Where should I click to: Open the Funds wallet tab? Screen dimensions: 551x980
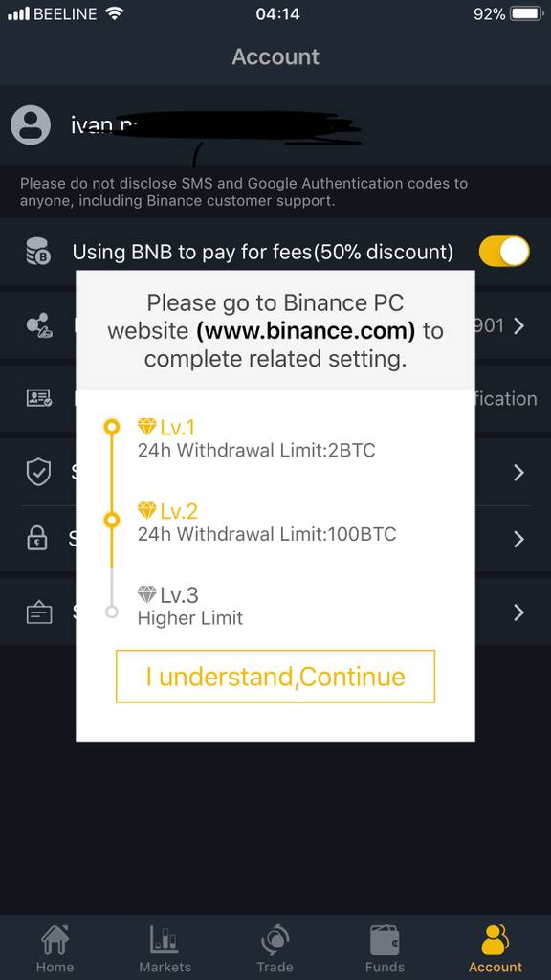tap(385, 948)
